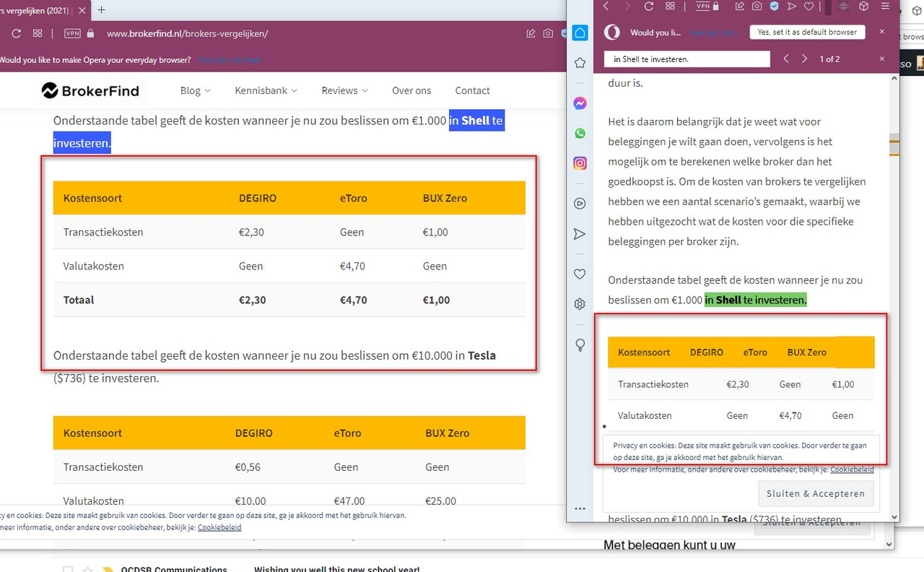Click the site info lock icon in back window
924x572 pixels.
pos(90,33)
